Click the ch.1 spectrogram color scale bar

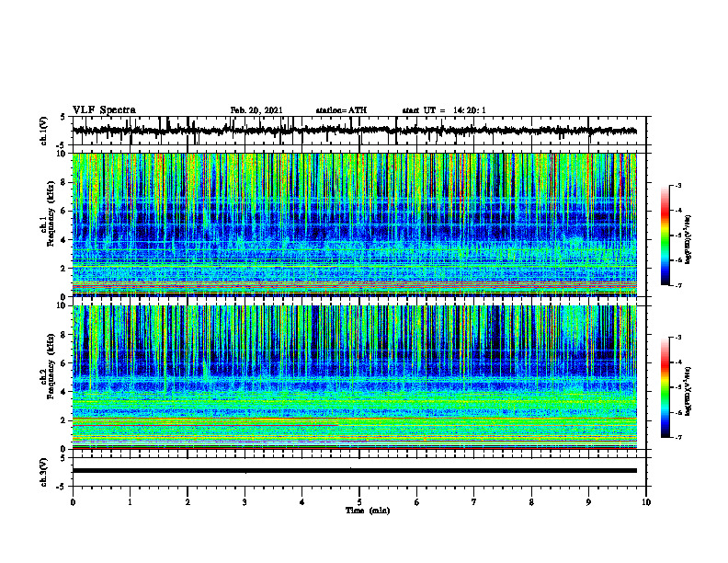click(x=665, y=236)
